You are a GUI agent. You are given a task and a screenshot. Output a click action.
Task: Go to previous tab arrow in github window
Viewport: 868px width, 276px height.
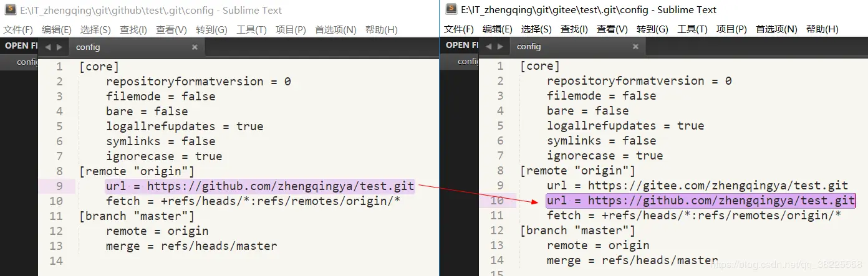47,47
